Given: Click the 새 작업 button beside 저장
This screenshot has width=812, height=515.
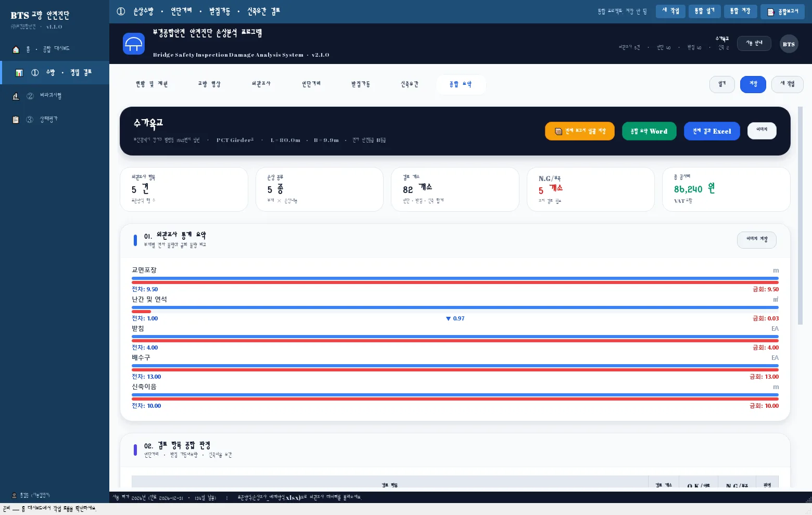Looking at the screenshot, I should coord(787,84).
